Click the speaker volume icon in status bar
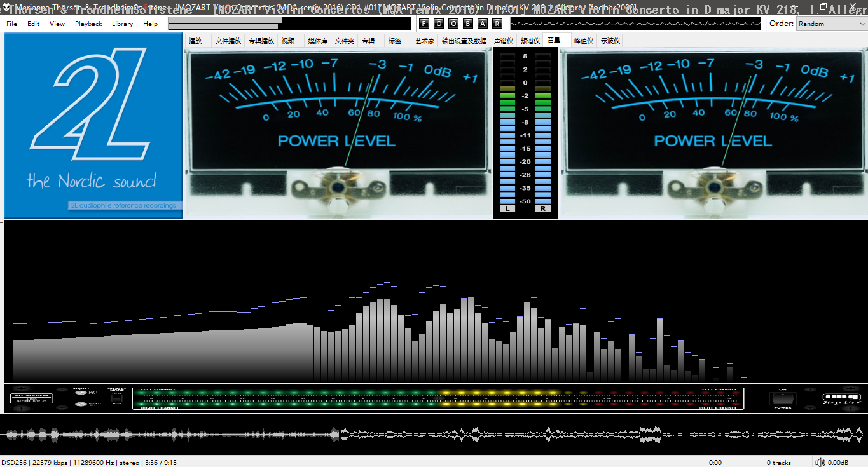 point(820,463)
